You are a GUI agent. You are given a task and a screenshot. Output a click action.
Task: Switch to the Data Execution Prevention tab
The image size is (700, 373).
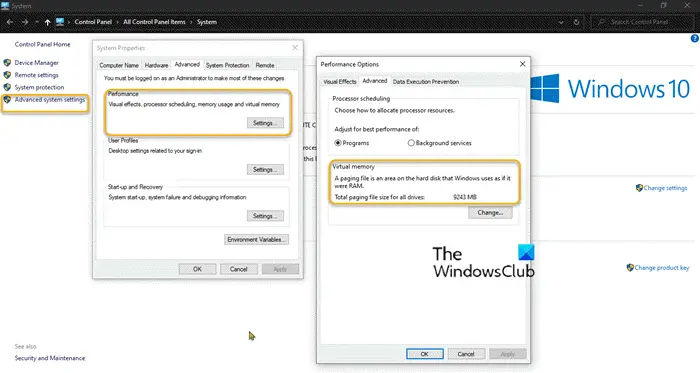[426, 82]
